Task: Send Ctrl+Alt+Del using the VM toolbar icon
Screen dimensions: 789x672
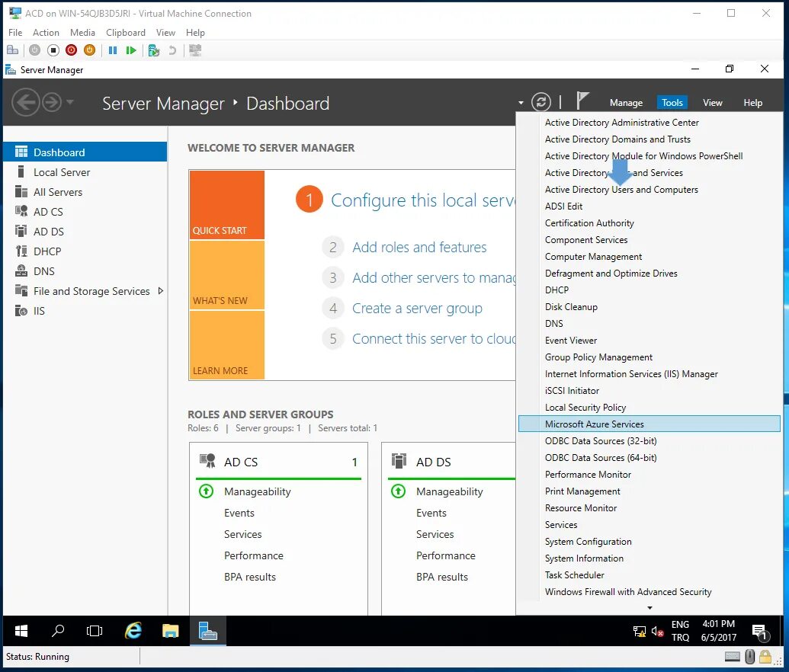Action: coord(12,50)
